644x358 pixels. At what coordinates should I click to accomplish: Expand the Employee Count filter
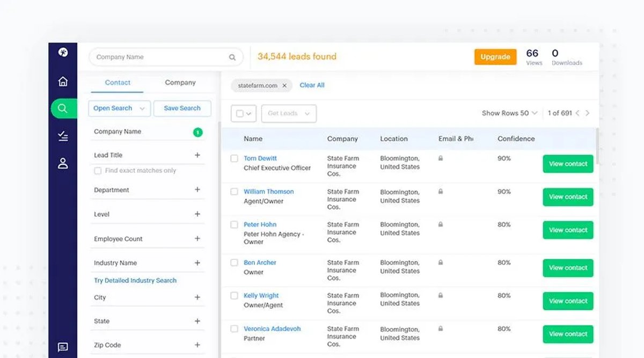pos(197,238)
